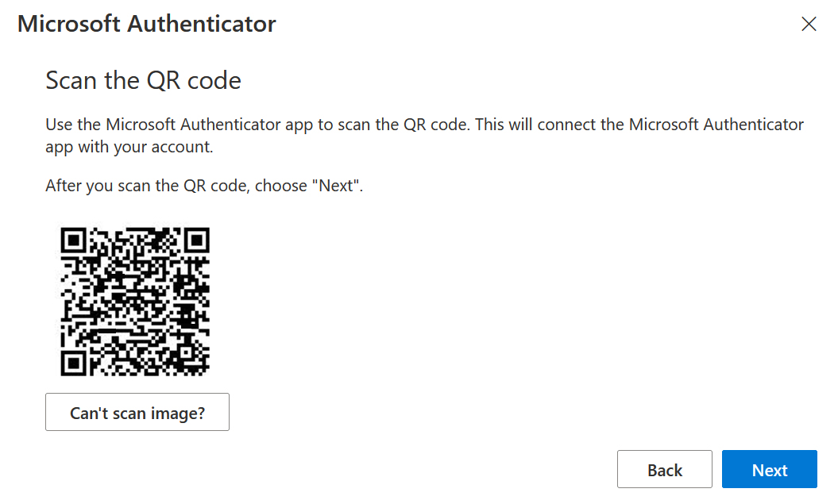Click the word "Authenticator" in the dialog title
This screenshot has width=838, height=504.
[x=202, y=24]
